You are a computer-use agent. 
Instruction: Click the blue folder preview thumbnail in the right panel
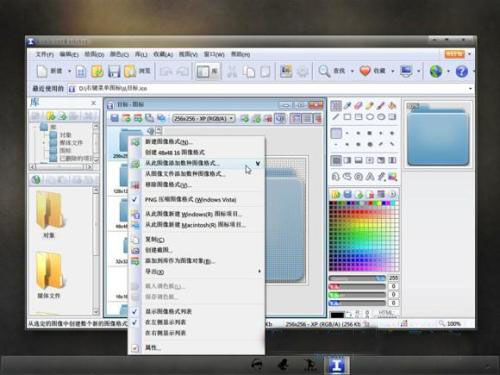coord(438,135)
